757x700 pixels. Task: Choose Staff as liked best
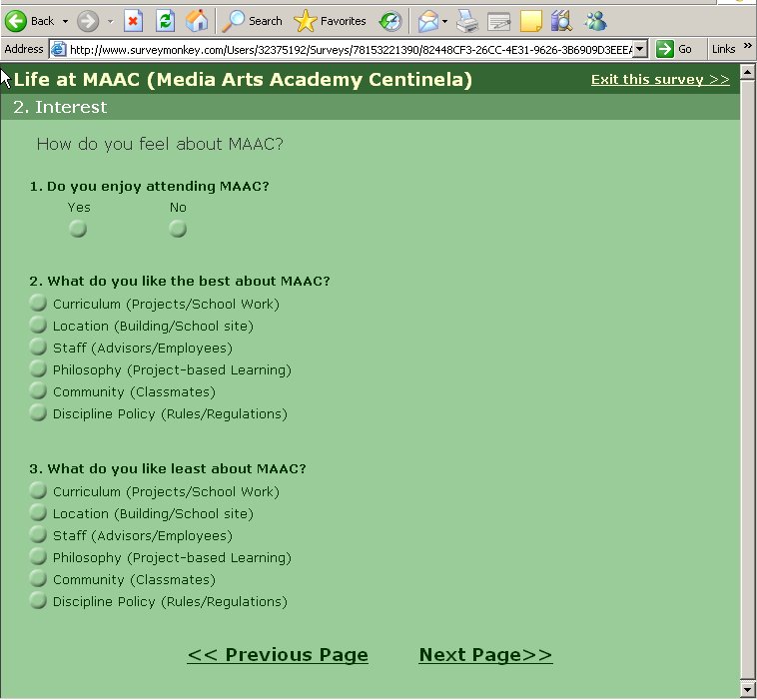tap(38, 347)
